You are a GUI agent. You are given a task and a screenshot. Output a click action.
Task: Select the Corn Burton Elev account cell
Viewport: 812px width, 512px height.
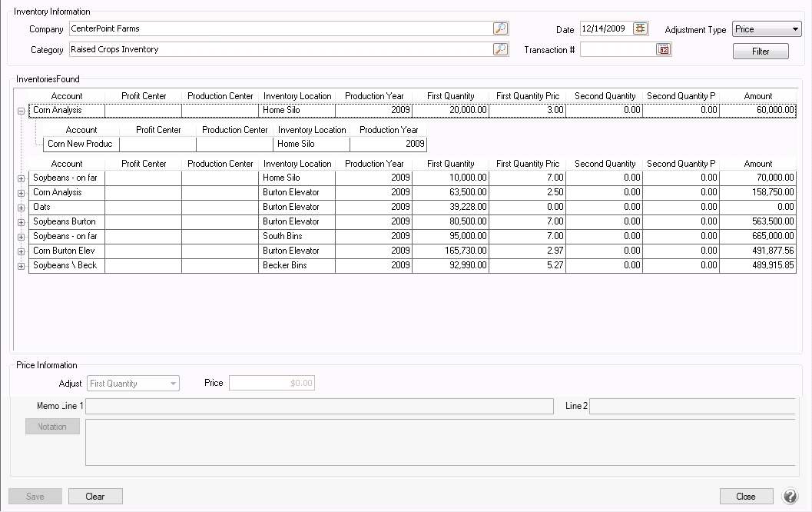coord(67,251)
